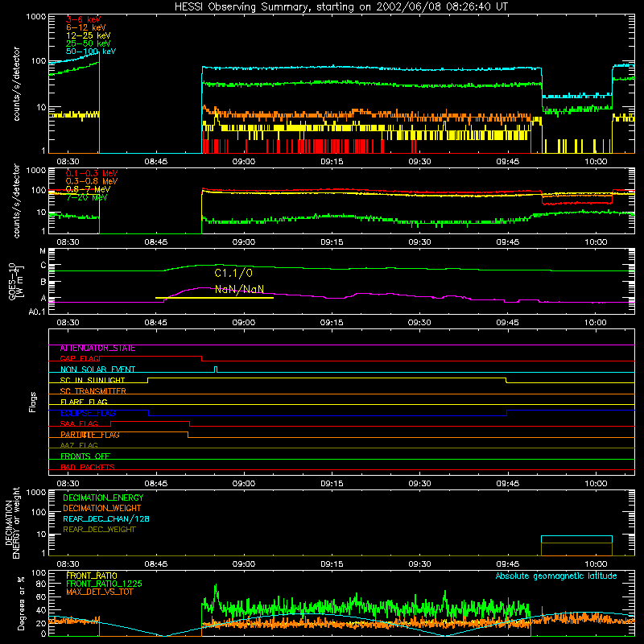Click the yellow 12-25 keV legend entry
644x644 pixels.
click(89, 35)
